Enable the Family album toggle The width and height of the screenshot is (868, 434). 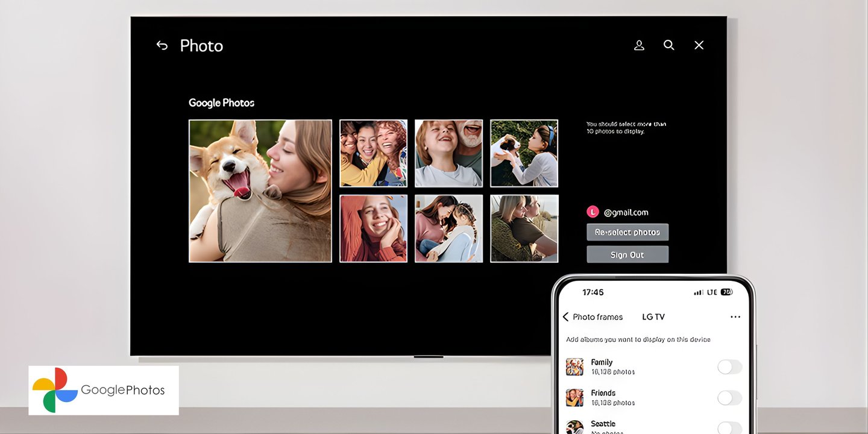coord(729,366)
